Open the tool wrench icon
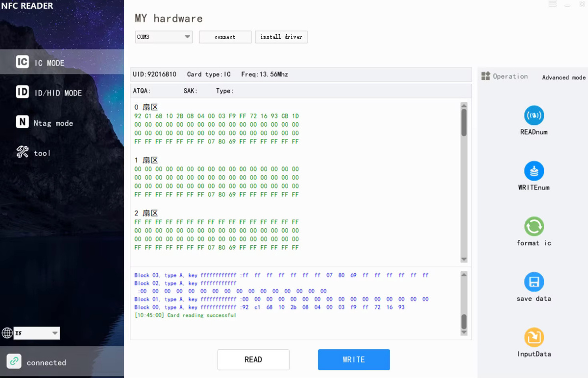The image size is (588, 378). [x=22, y=152]
